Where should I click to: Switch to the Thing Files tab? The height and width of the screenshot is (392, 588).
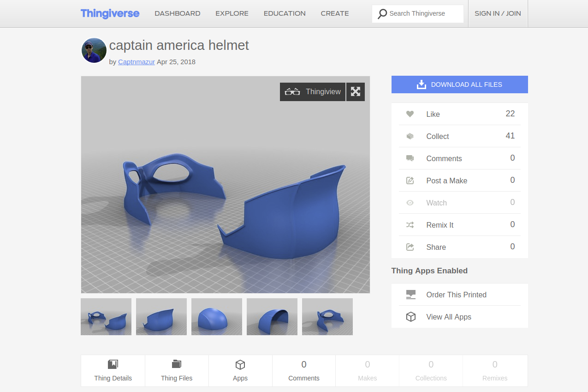coord(177,371)
